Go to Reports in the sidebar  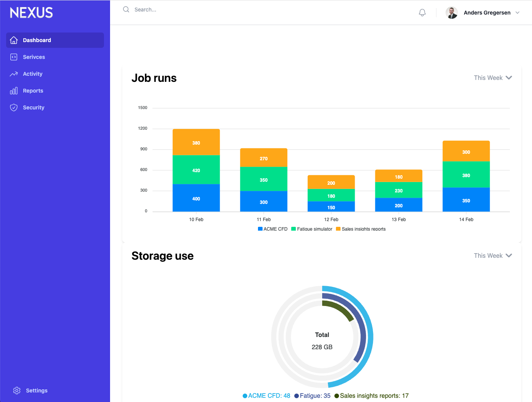point(33,91)
